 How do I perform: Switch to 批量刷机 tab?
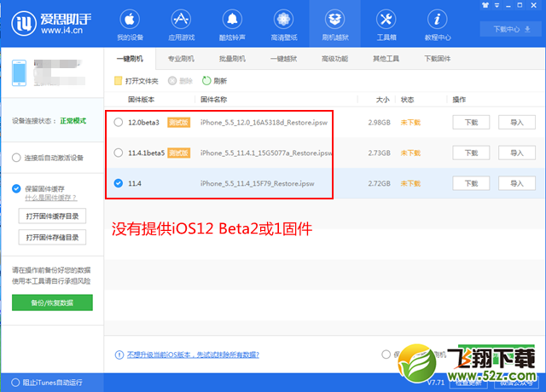[x=232, y=59]
